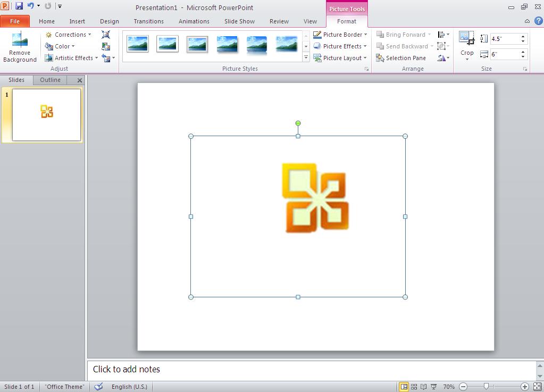The image size is (544, 392).
Task: Switch to the Design tab
Action: coord(110,21)
